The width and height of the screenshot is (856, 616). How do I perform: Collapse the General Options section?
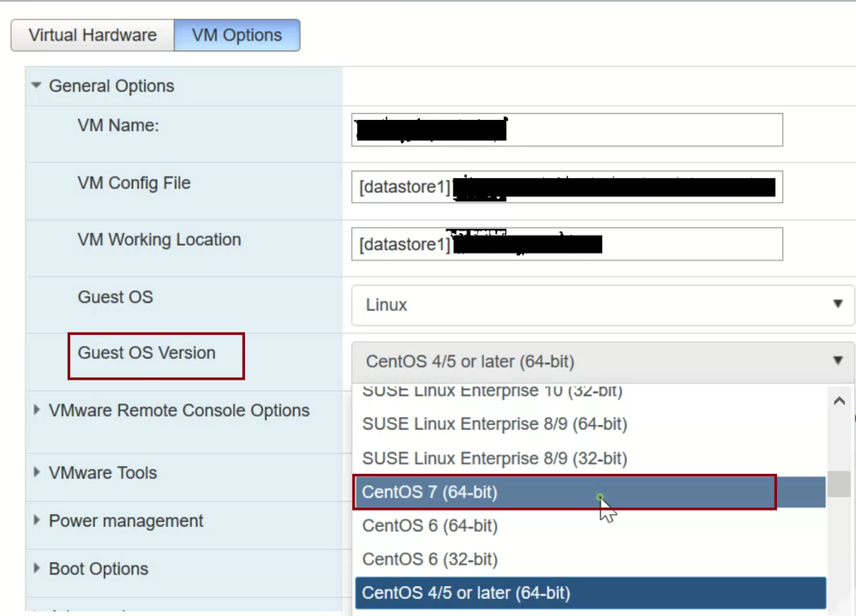click(x=37, y=86)
